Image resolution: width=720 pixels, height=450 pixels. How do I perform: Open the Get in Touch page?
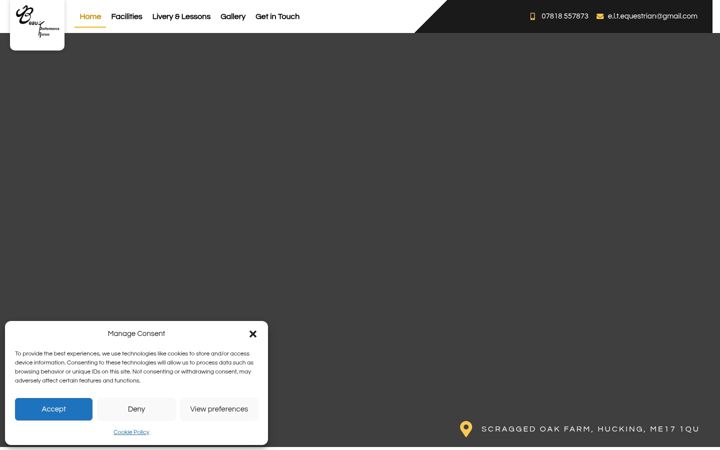point(277,17)
